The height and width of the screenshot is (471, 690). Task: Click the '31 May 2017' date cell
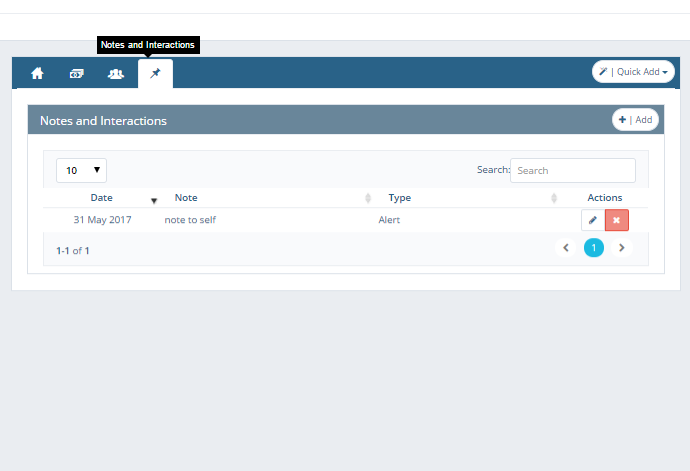pyautogui.click(x=102, y=220)
